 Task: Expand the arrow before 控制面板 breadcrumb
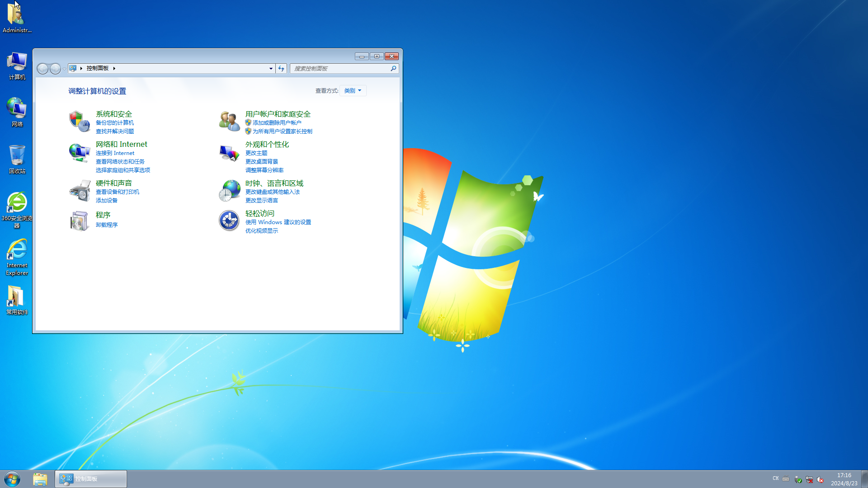click(x=81, y=69)
